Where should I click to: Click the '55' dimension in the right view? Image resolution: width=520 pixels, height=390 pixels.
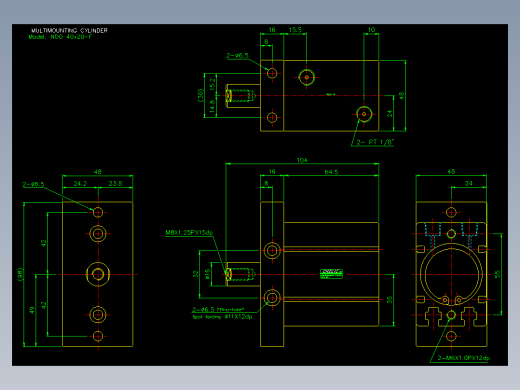tap(497, 274)
